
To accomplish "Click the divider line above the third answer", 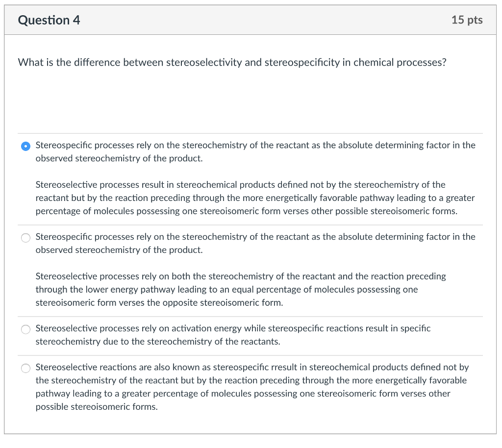I will tap(251, 316).
